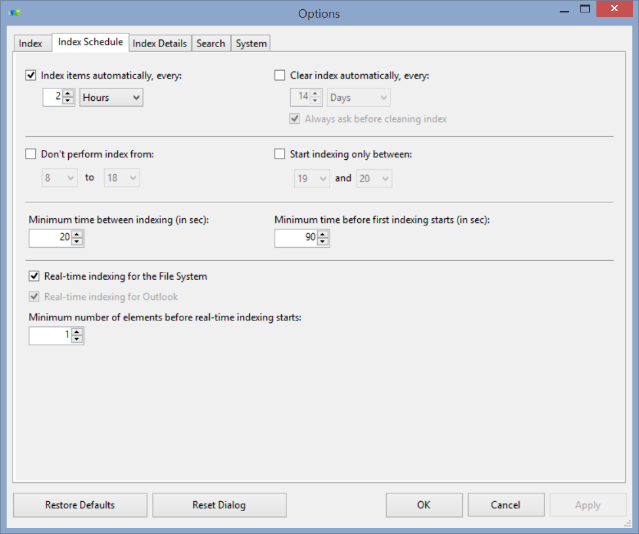Image resolution: width=639 pixels, height=534 pixels.
Task: Minimize the Options window
Action: coord(564,10)
